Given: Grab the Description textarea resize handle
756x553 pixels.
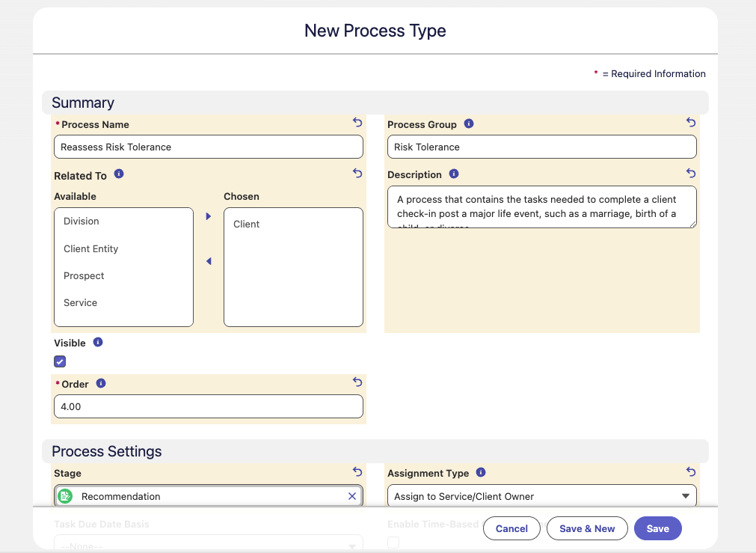Looking at the screenshot, I should pyautogui.click(x=693, y=224).
